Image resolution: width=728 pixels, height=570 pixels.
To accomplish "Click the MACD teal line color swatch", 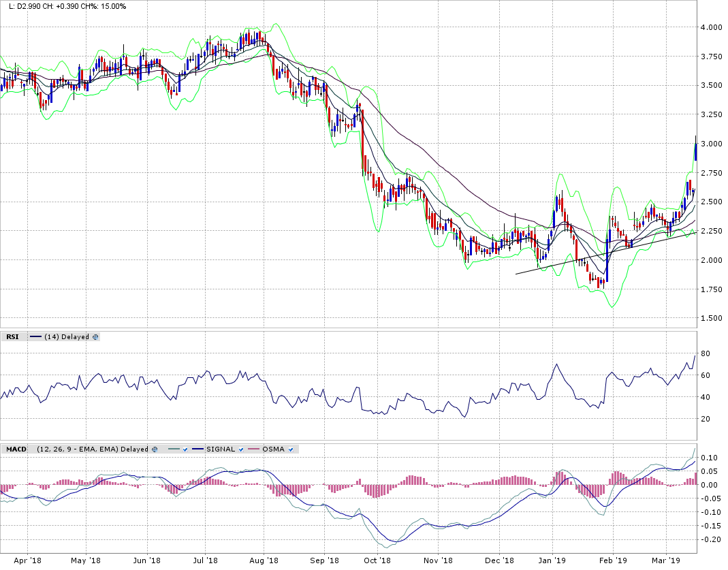I will tap(173, 449).
